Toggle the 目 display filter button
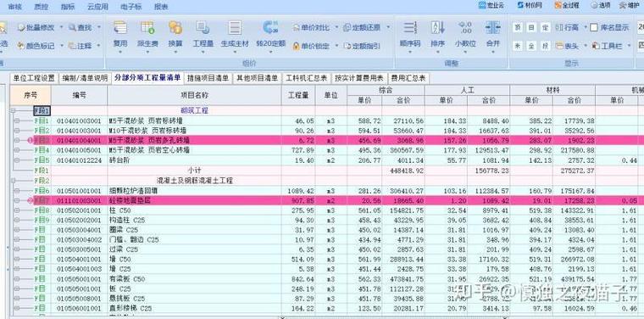The width and height of the screenshot is (644, 319). [531, 27]
